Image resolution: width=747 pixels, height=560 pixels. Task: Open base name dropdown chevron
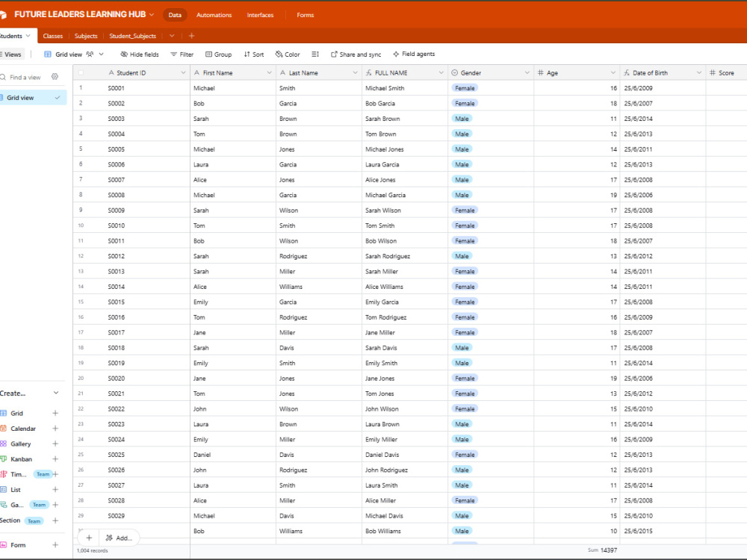pos(152,15)
